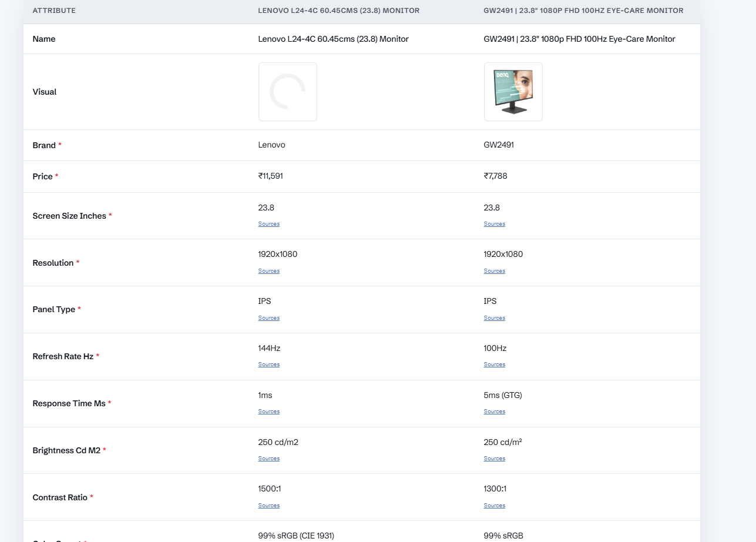Open Sources for GW2491 resolution

[x=494, y=270]
